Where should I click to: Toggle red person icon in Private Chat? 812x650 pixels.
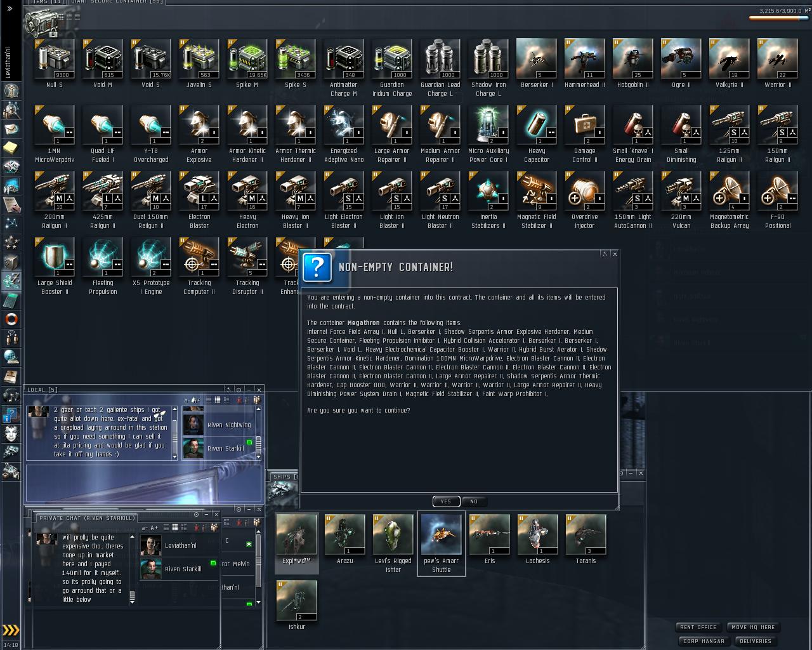point(196,527)
